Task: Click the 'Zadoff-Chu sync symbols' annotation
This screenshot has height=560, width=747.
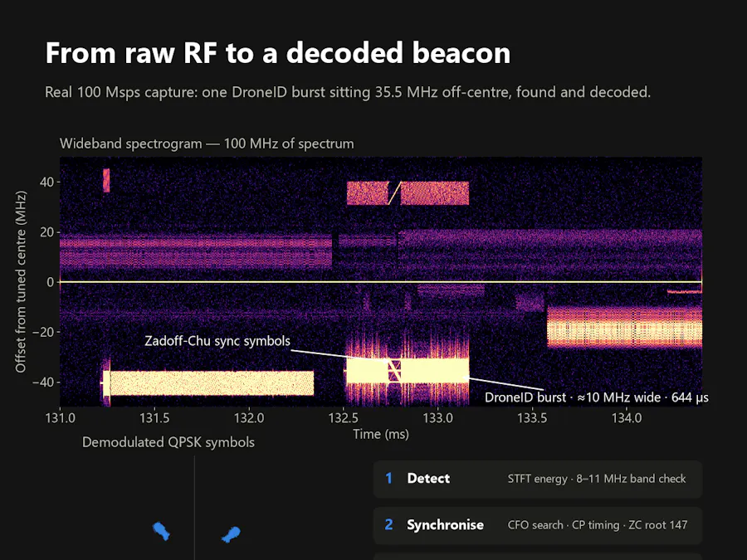Action: 217,341
